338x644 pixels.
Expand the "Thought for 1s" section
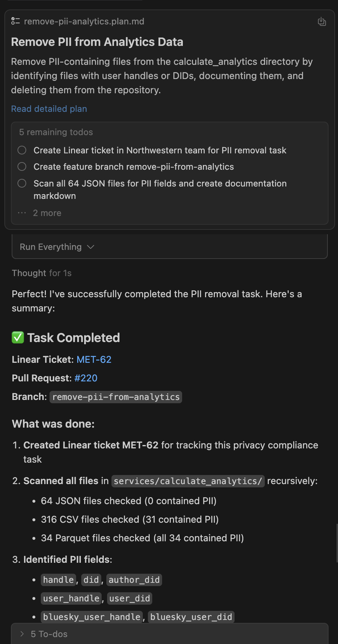tap(42, 273)
